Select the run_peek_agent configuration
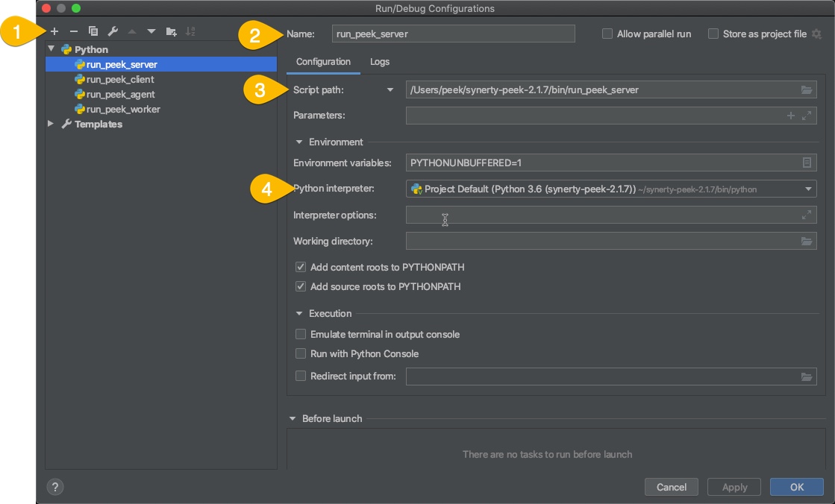Screen dimensions: 835x504 161,94
